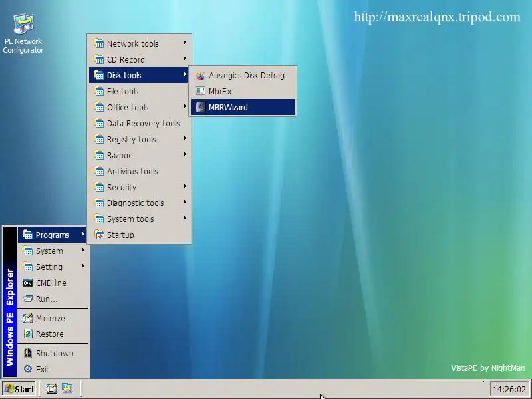Screen dimensions: 532x399
Task: Click the Shutdown icon
Action: (27, 353)
